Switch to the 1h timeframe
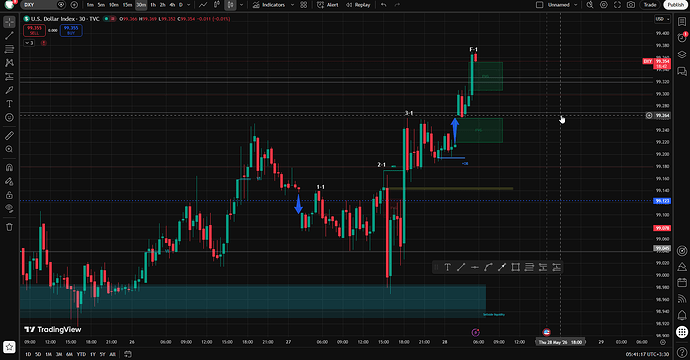This screenshot has width=690, height=360. click(x=153, y=5)
